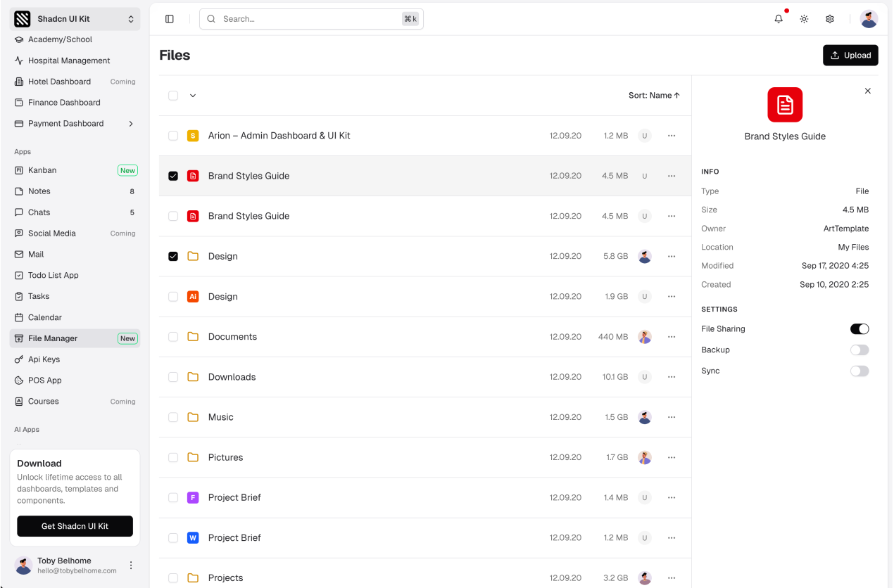Click the blue W Project Brief icon
This screenshot has width=894, height=588.
193,538
